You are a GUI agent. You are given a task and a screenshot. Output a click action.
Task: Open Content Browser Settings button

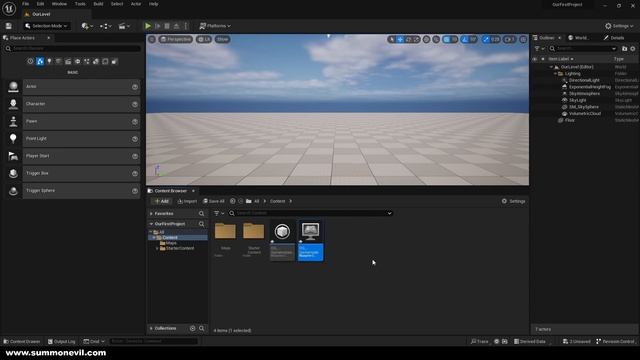(513, 201)
